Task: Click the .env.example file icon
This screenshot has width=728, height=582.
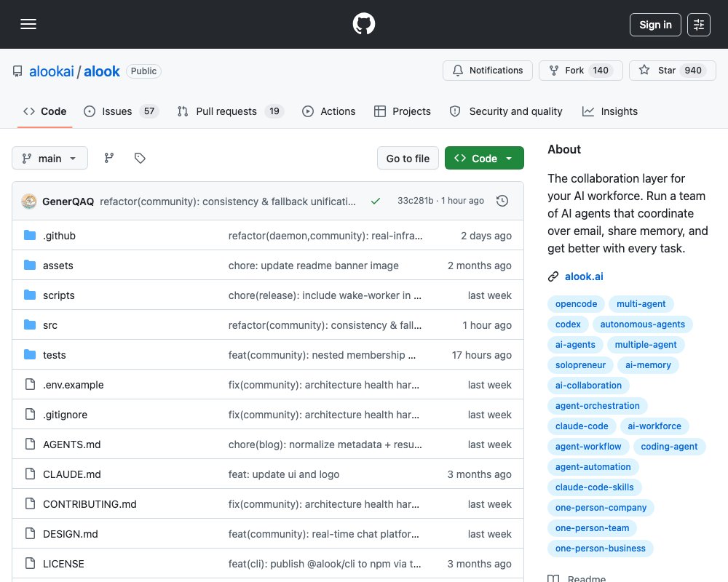Action: pos(30,384)
